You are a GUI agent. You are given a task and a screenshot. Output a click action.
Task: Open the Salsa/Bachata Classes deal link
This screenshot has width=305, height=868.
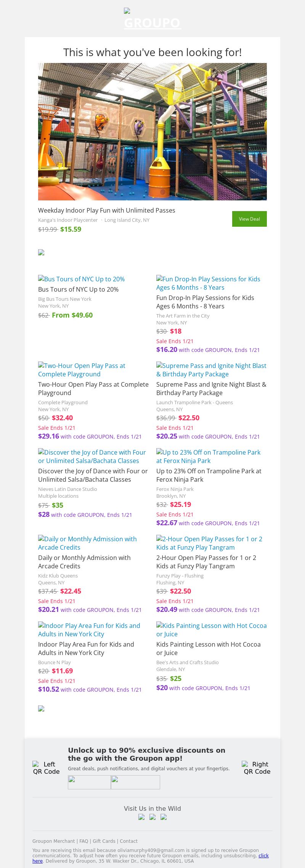tap(92, 457)
